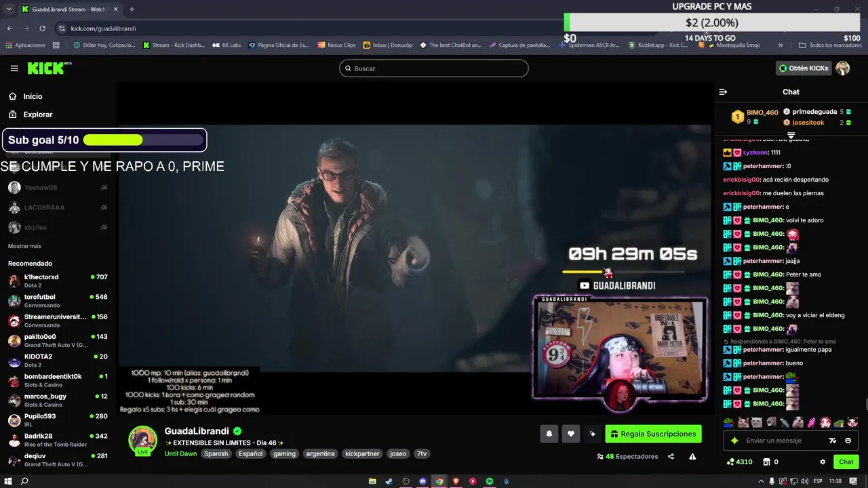Reload the page in browser
868x488 pixels.
(42, 28)
